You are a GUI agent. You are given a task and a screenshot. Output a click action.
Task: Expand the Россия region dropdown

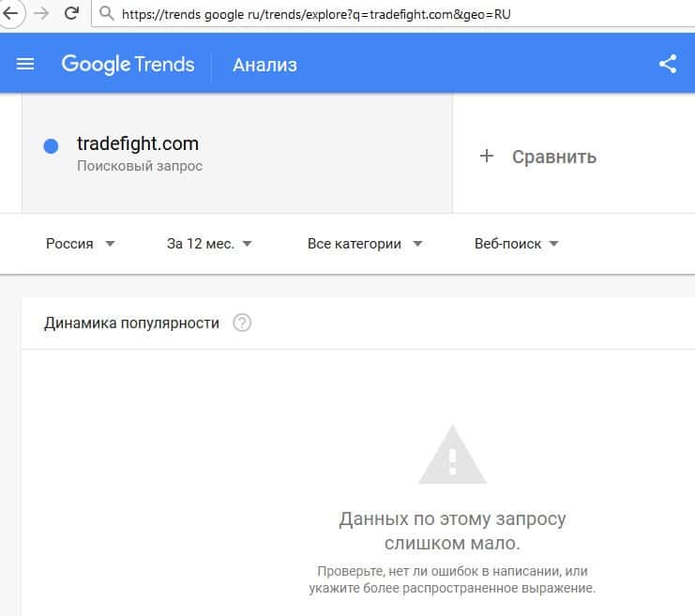[80, 244]
